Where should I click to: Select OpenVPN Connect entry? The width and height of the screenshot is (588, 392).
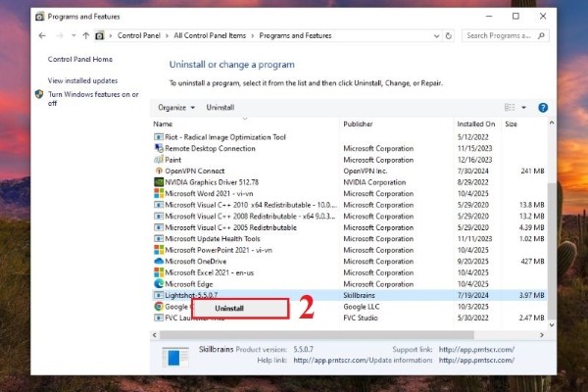coord(195,171)
